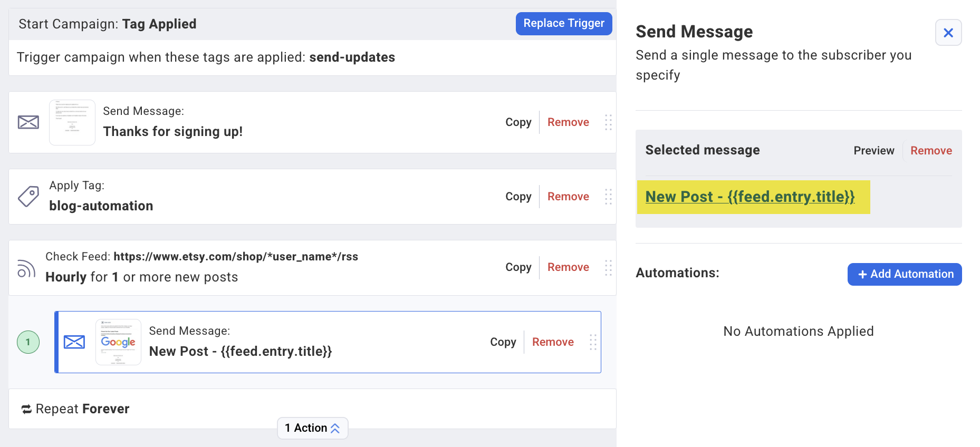
Task: Click the RSS feed icon for Check Feed
Action: coord(26,268)
